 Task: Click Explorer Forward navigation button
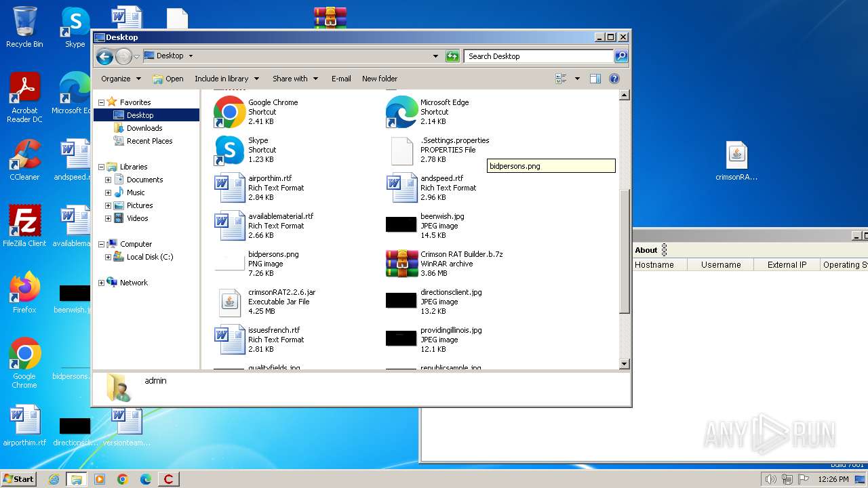(123, 56)
